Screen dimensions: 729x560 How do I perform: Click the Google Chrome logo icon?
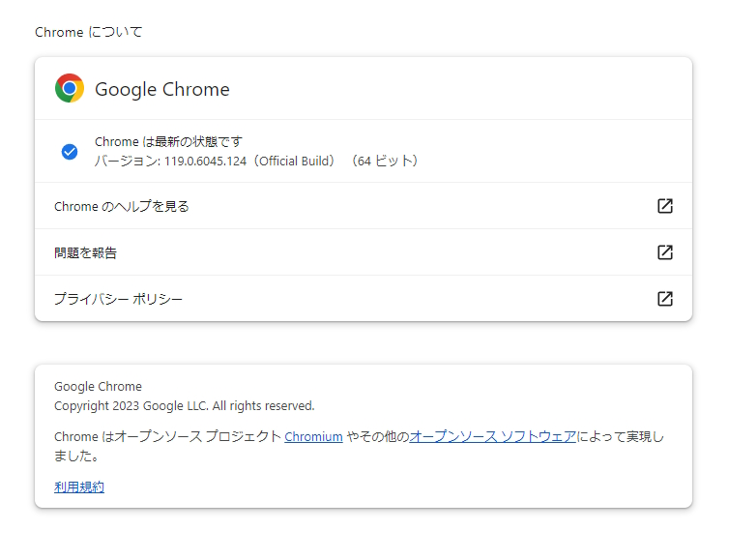point(70,88)
